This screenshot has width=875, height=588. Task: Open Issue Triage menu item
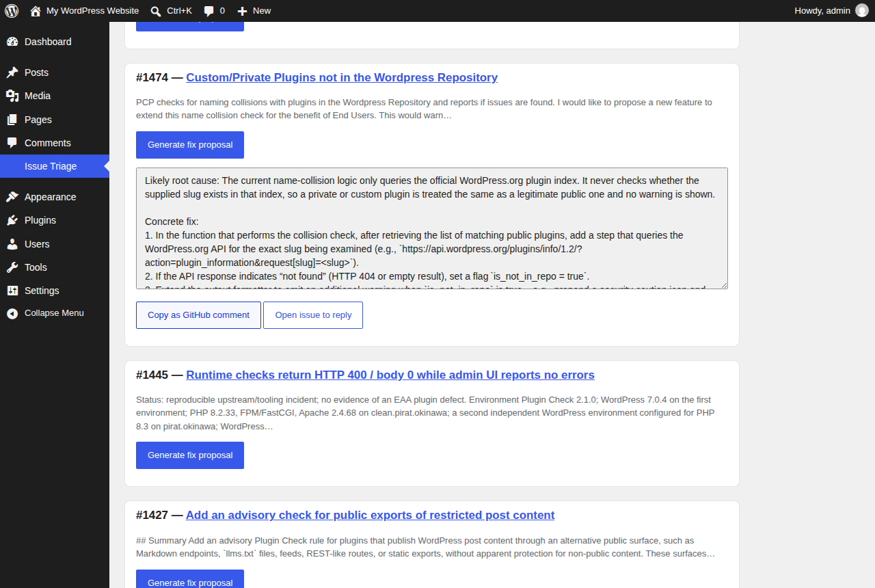[x=55, y=166]
